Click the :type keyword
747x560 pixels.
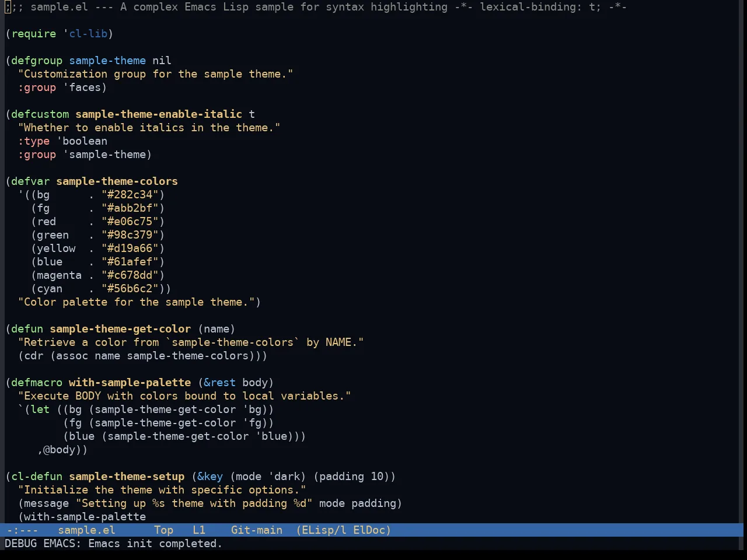[x=34, y=141]
